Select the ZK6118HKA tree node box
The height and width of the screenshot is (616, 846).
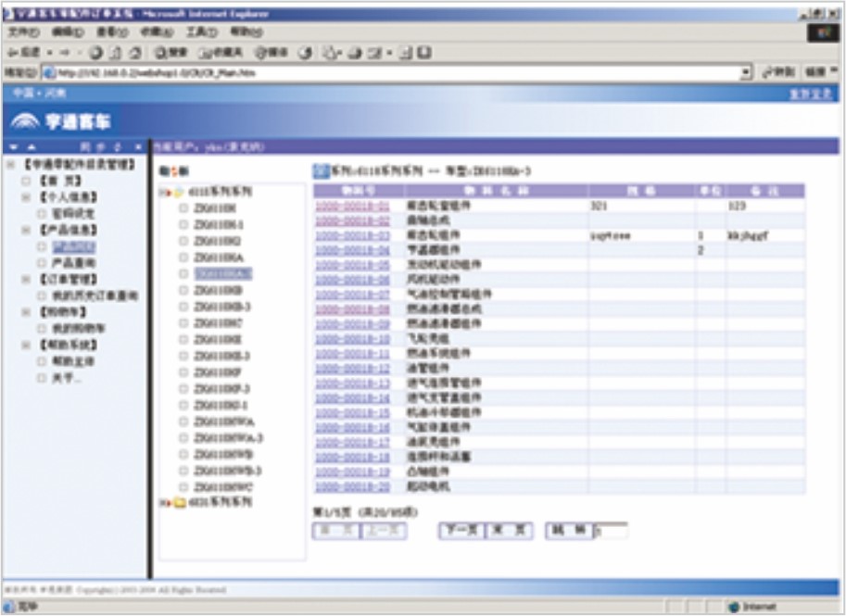click(183, 258)
